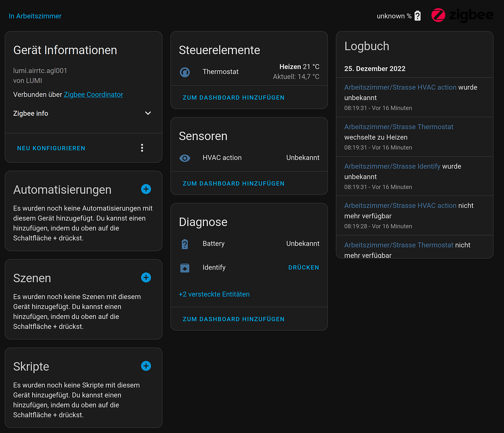Create a new scene with the plus icon
Viewport: 504px width, 433px height.
[146, 278]
